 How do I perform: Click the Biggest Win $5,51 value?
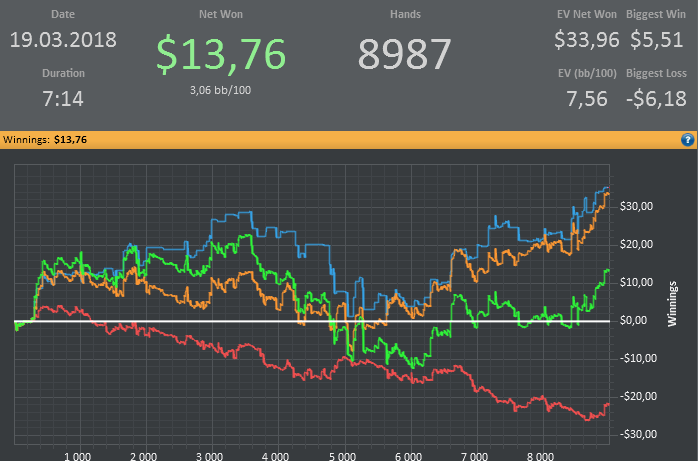tap(656, 40)
